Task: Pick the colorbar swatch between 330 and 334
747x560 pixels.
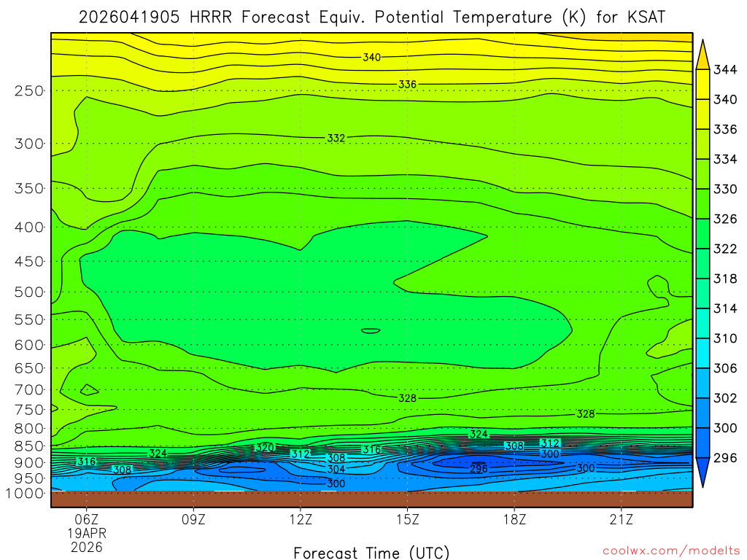Action: [703, 174]
